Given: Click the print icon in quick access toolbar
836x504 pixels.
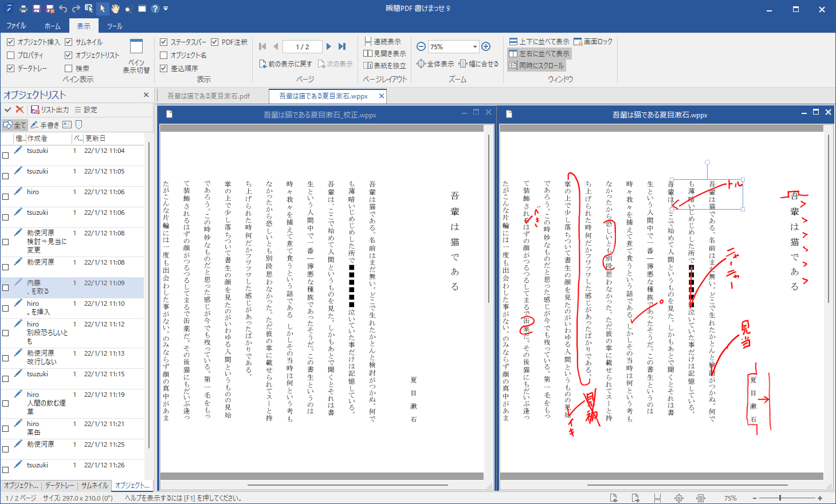Looking at the screenshot, I should [23, 9].
